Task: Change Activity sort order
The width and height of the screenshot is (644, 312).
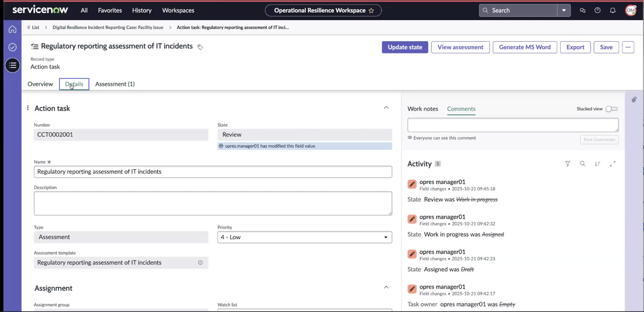Action: (x=598, y=164)
